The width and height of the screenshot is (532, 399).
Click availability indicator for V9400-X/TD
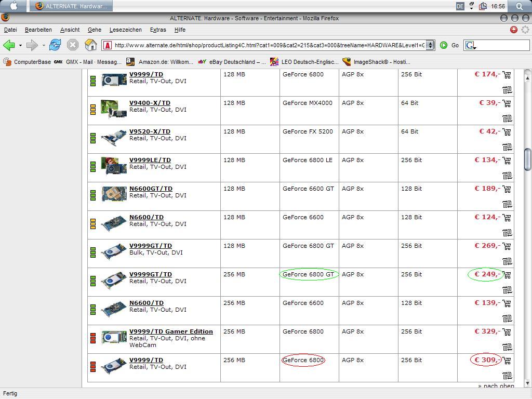(93, 110)
